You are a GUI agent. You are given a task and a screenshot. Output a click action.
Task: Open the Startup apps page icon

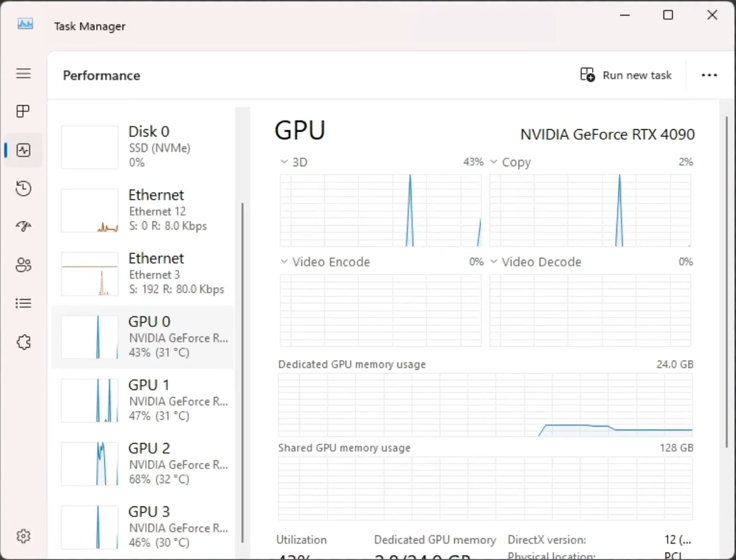click(23, 226)
